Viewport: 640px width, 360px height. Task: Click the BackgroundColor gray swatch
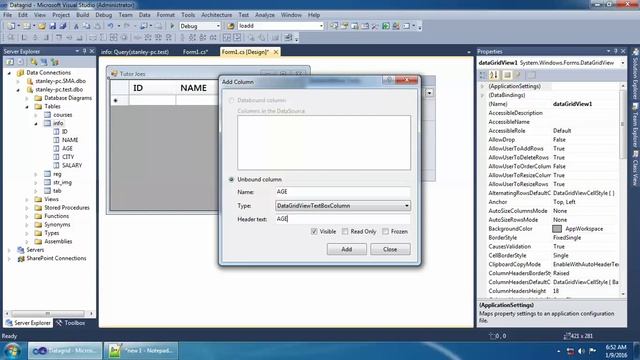coord(557,229)
